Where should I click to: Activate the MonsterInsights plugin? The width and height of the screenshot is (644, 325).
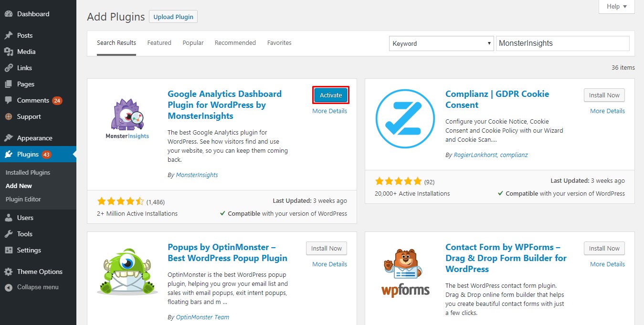(x=331, y=95)
